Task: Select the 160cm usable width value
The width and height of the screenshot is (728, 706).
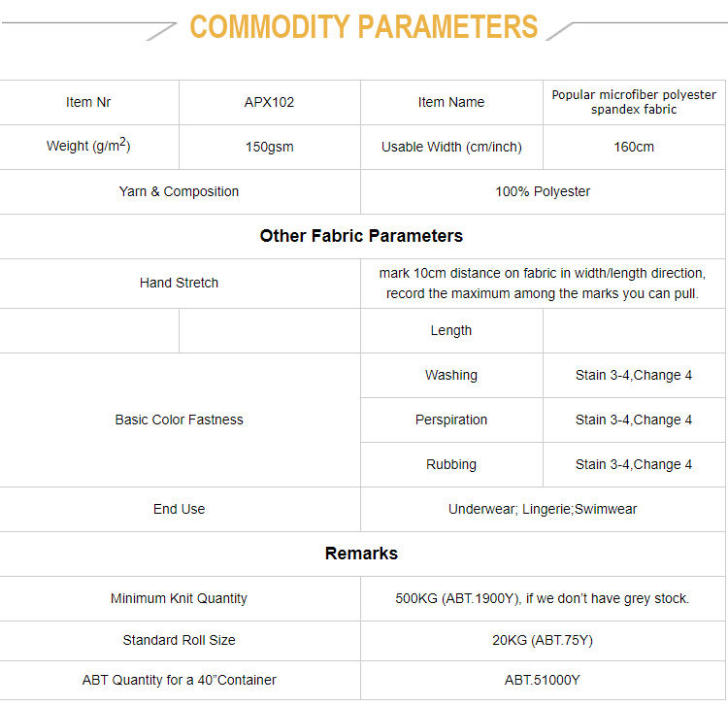Action: (x=634, y=148)
